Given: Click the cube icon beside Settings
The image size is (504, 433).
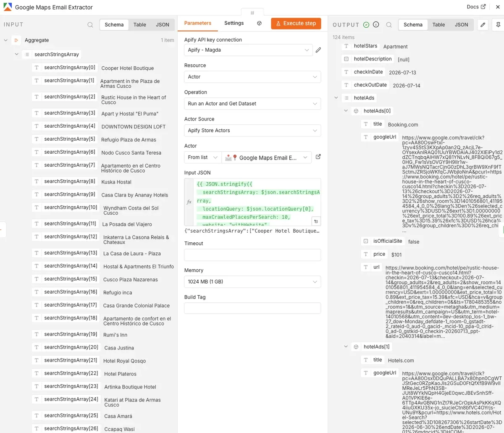Looking at the screenshot, I should pyautogui.click(x=259, y=24).
